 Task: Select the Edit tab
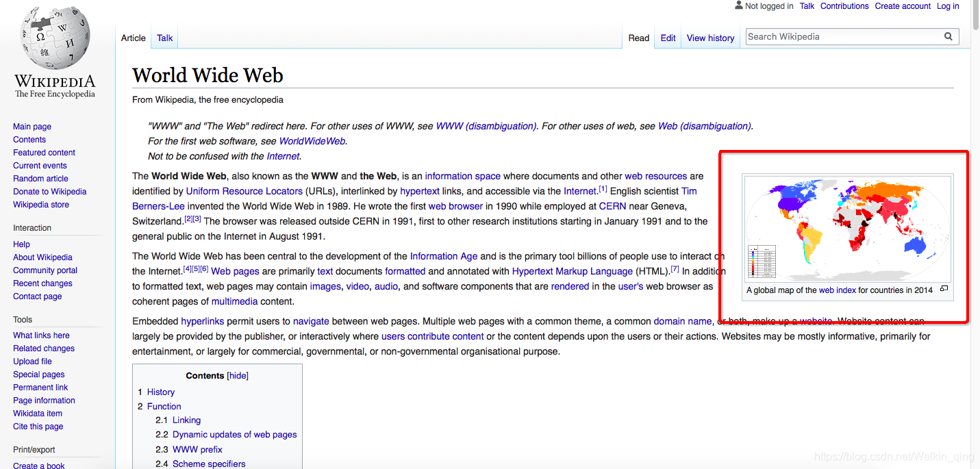pos(668,38)
